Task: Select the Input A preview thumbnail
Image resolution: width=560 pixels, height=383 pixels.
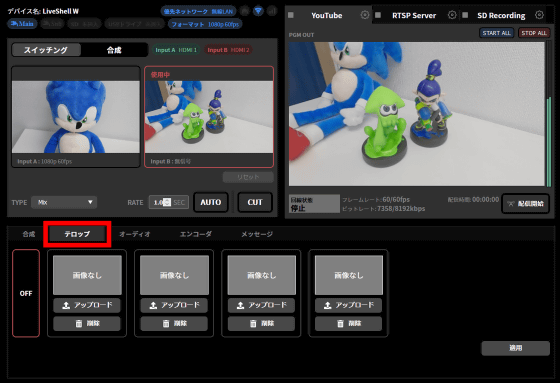Action: [x=76, y=117]
